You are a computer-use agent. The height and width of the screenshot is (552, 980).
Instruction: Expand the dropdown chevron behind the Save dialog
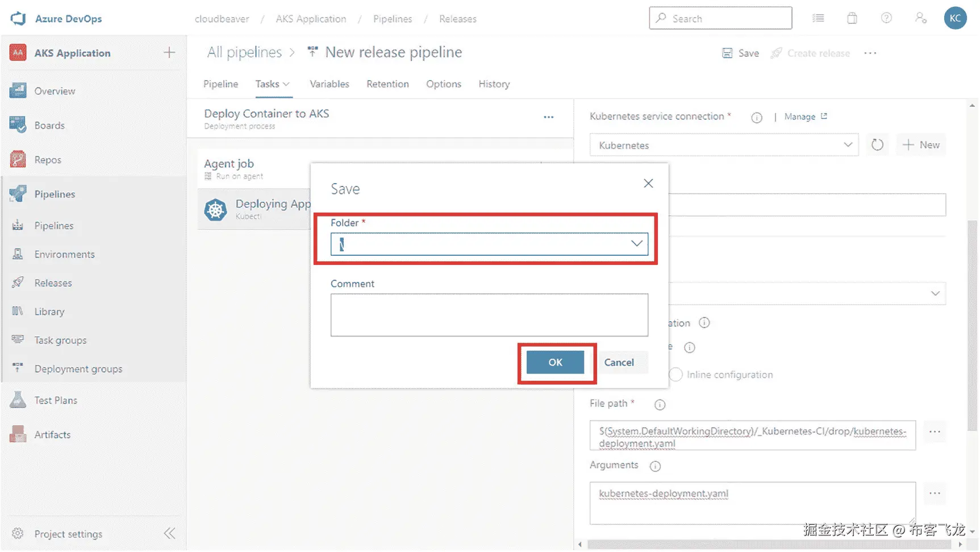935,293
